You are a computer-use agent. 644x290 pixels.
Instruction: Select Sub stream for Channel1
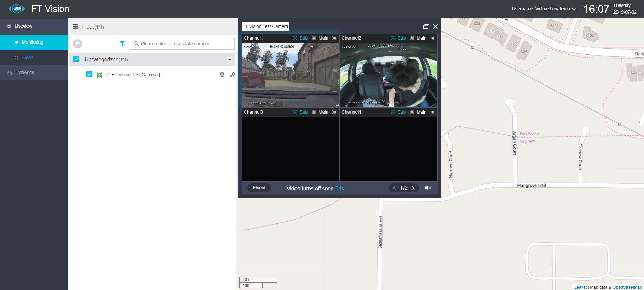[x=300, y=38]
